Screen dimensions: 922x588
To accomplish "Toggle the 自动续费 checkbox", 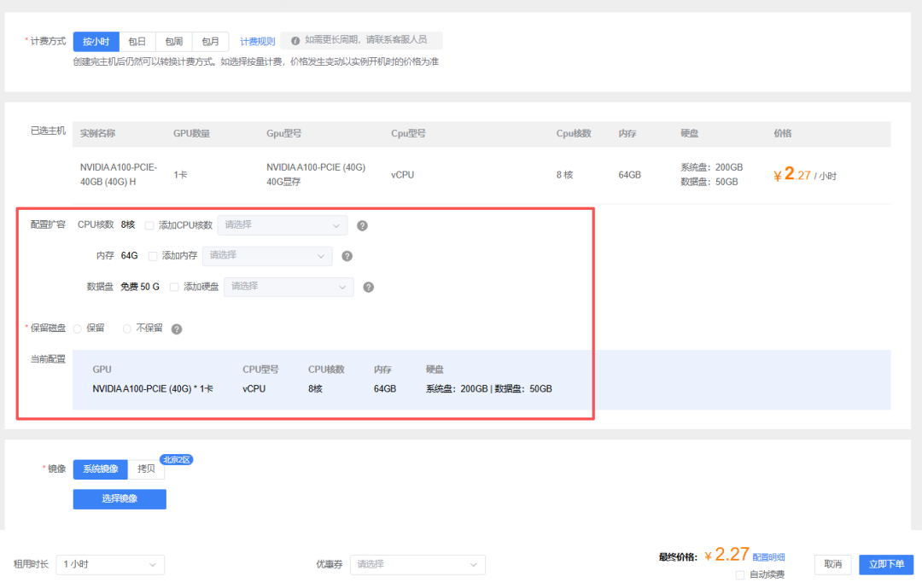I will tap(740, 575).
